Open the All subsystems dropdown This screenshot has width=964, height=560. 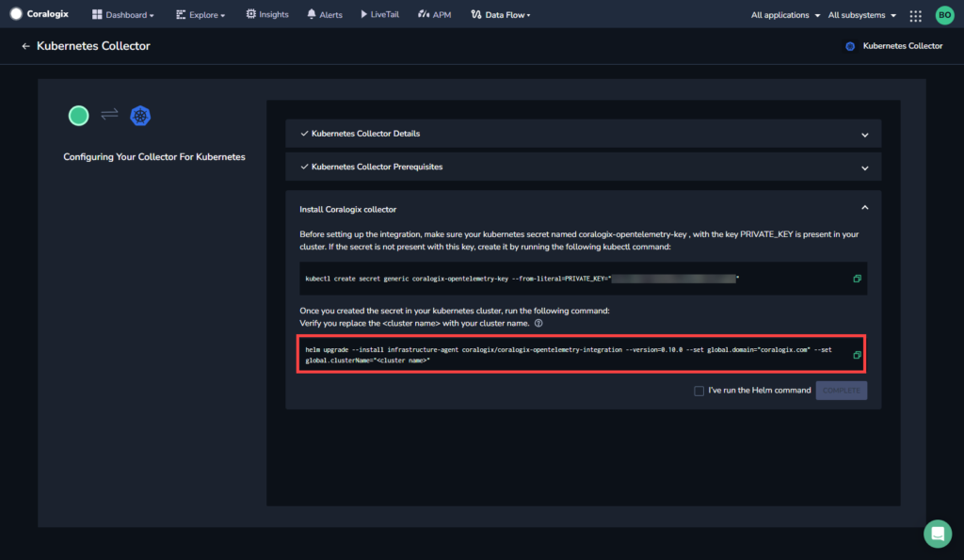pos(862,15)
